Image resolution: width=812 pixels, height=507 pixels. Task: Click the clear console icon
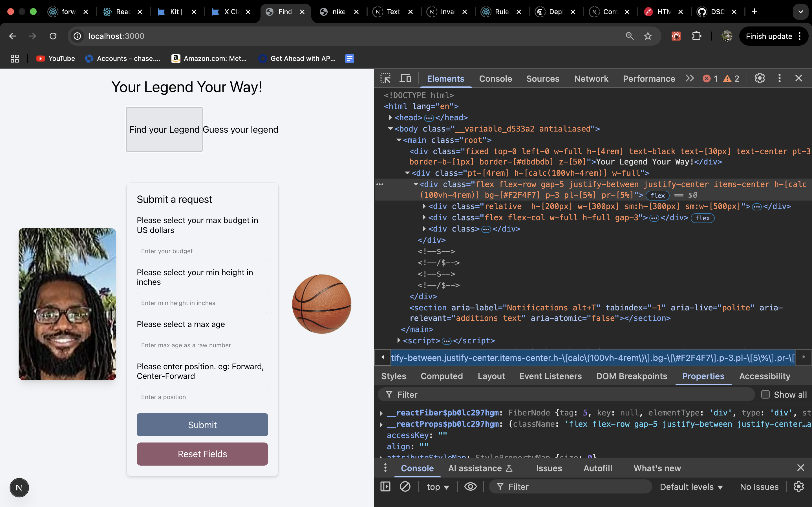pyautogui.click(x=405, y=486)
